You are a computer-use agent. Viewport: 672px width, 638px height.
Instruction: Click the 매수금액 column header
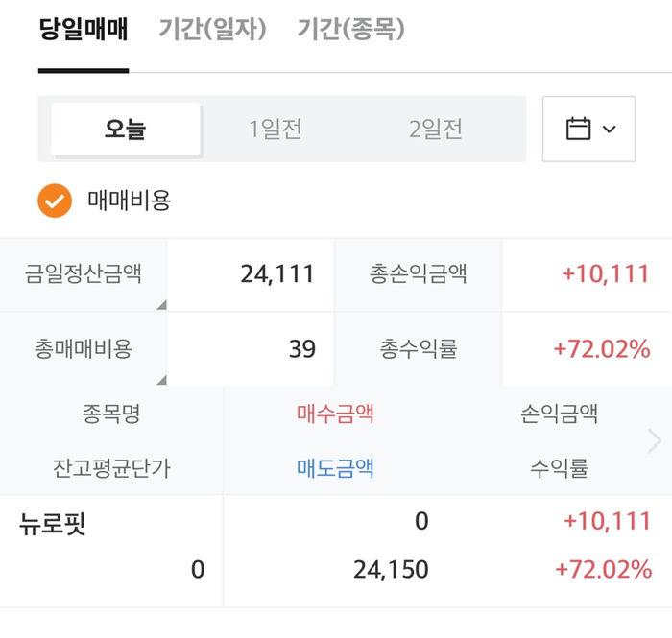click(x=335, y=414)
